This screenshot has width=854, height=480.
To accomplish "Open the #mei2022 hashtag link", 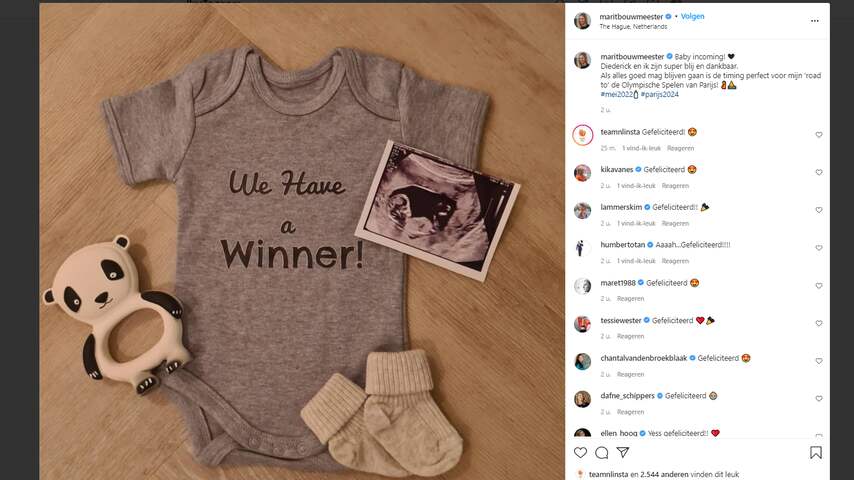I will [617, 94].
